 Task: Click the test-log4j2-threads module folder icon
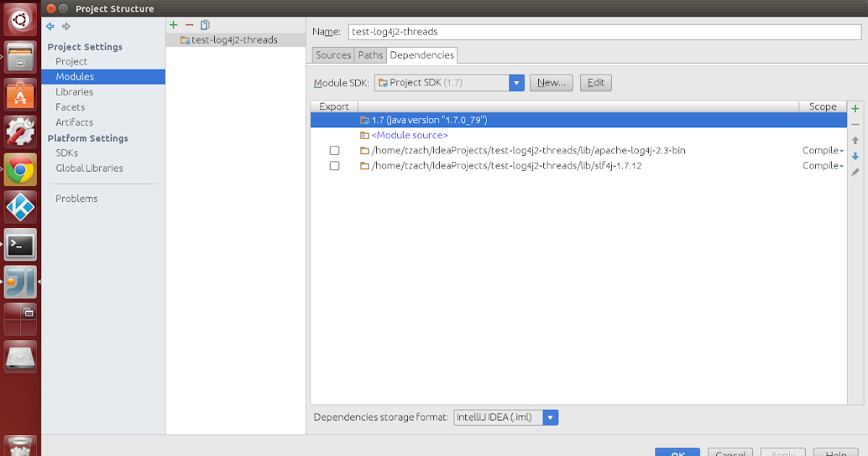pos(184,41)
